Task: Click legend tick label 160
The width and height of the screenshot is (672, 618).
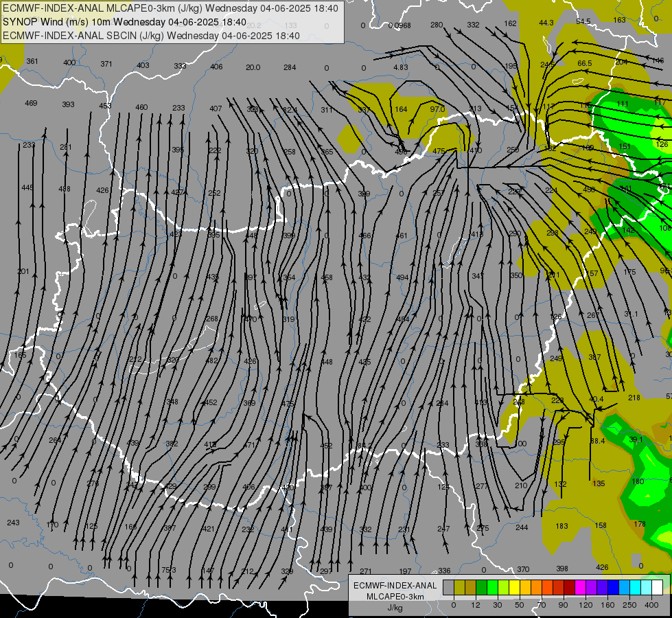Action: pyautogui.click(x=607, y=605)
